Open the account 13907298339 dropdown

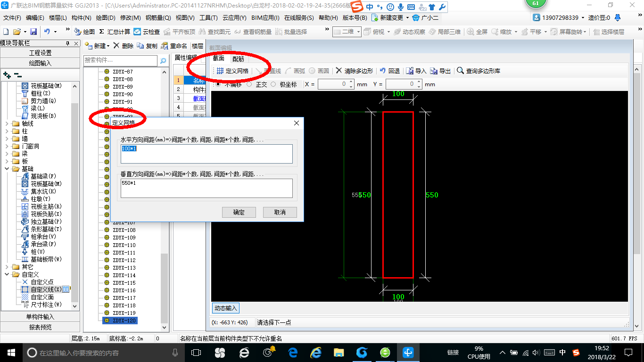[x=583, y=17]
